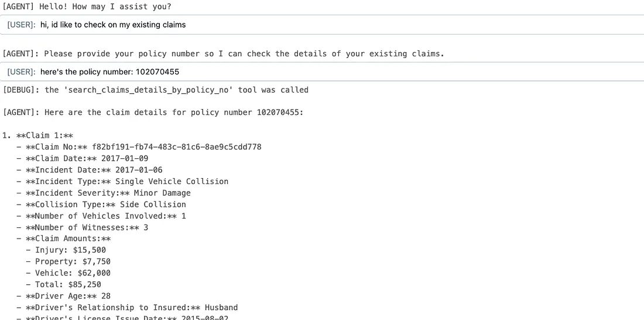Click the Driver's Relationship to Insured Husband line

(x=127, y=308)
